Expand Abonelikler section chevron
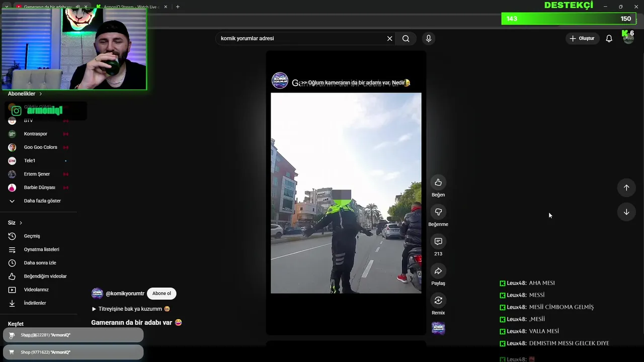The width and height of the screenshot is (644, 362). pyautogui.click(x=41, y=94)
